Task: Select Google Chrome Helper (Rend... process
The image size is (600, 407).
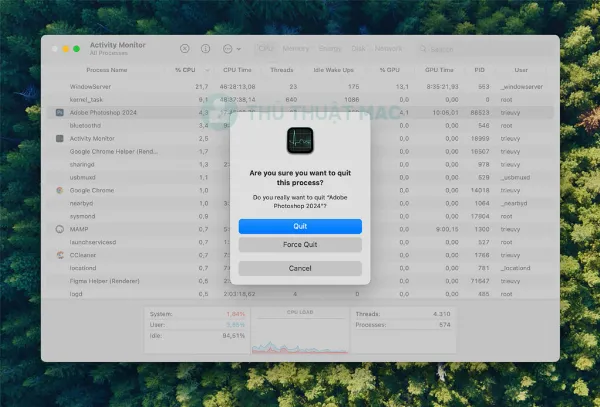Action: pyautogui.click(x=113, y=151)
